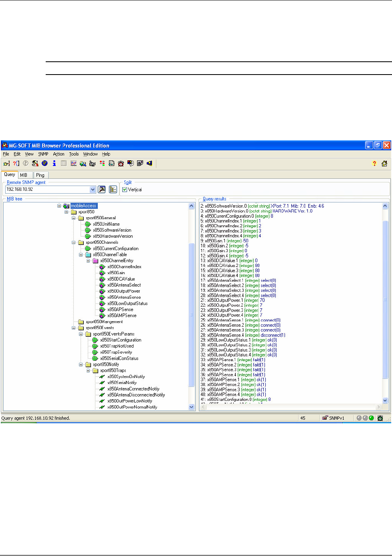Viewport: 392px width, 556px height.
Task: Click the red-green dots toolbar icon
Action: [102, 164]
